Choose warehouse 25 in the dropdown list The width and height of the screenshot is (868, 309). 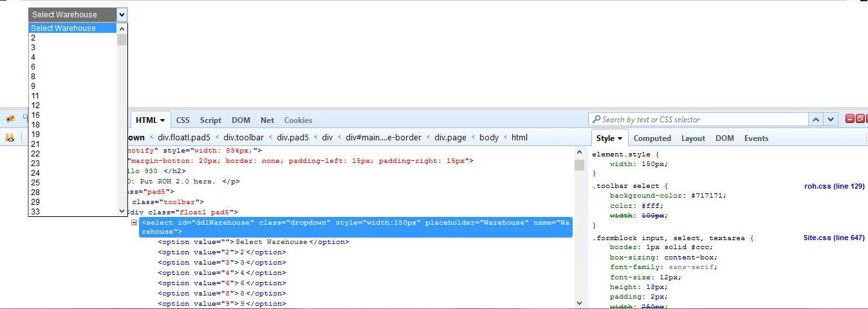click(x=73, y=183)
